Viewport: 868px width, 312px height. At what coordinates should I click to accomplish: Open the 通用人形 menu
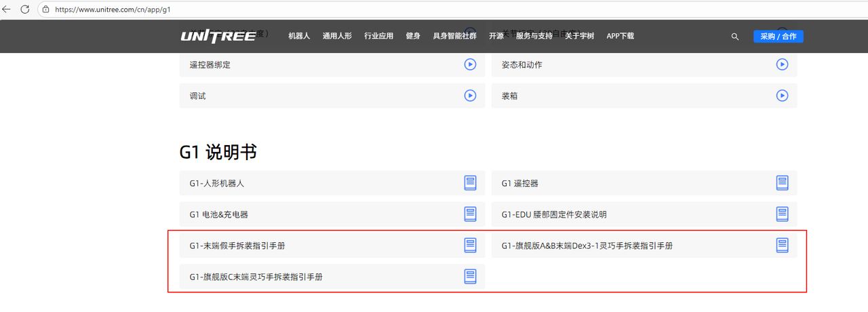pos(337,36)
